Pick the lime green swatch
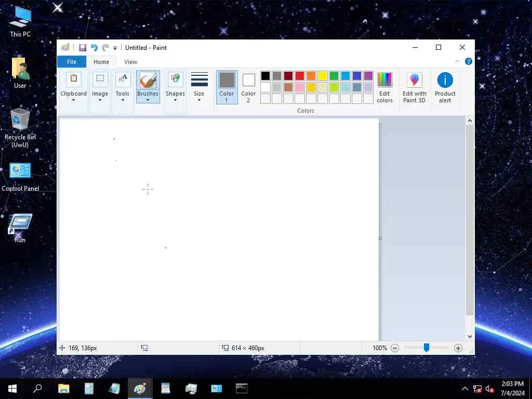Image resolution: width=532 pixels, height=399 pixels. pyautogui.click(x=334, y=87)
